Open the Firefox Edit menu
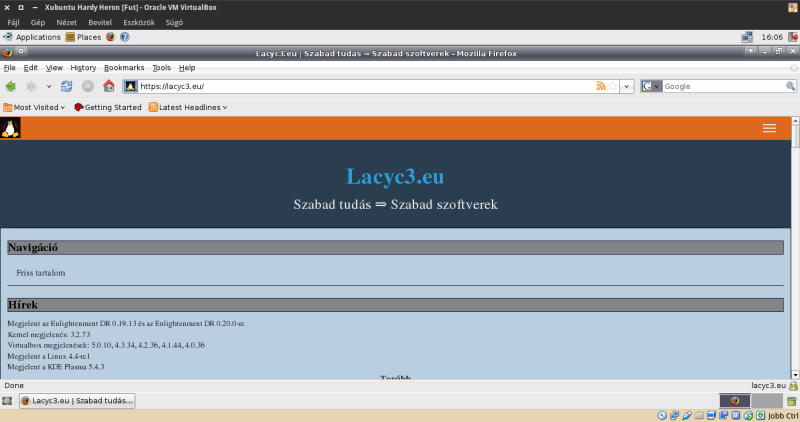 click(30, 67)
